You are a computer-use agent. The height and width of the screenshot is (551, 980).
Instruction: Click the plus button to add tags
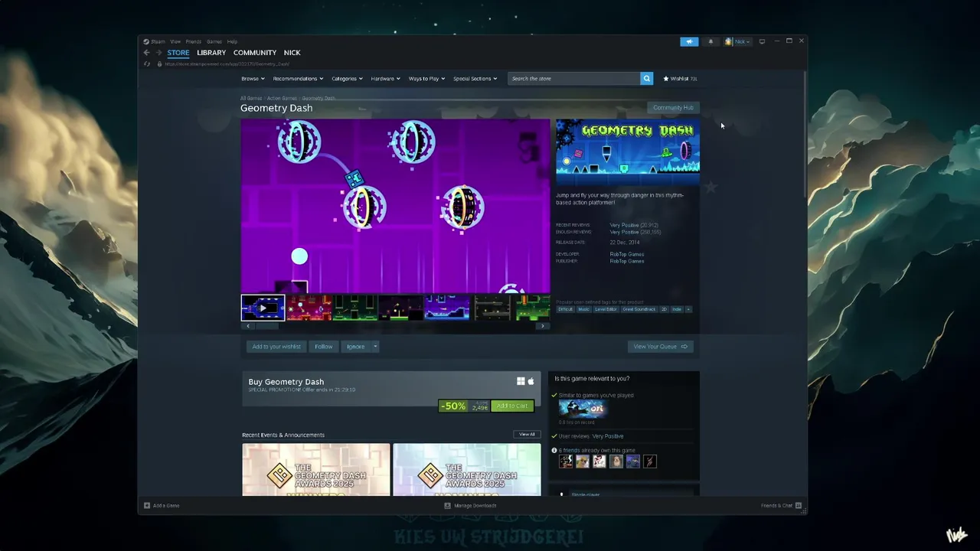click(688, 309)
